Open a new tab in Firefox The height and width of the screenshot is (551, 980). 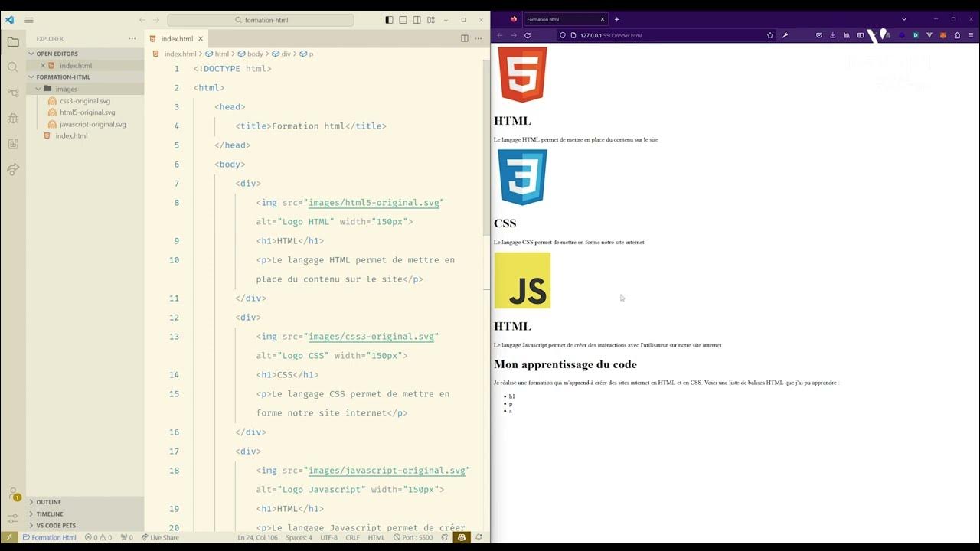[617, 19]
